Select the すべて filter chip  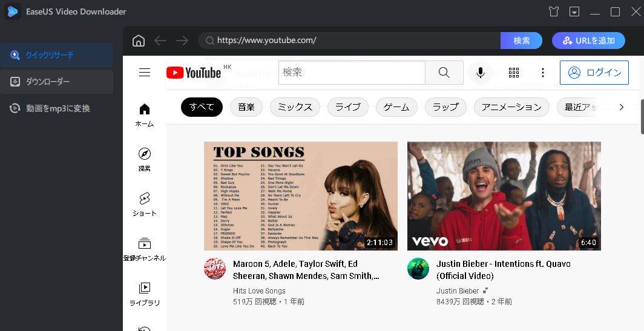[202, 107]
